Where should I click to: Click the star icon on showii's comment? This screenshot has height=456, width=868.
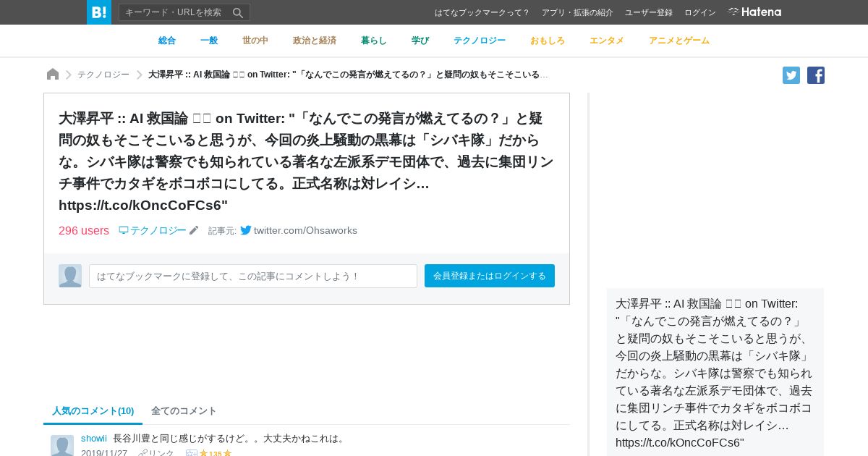[203, 453]
